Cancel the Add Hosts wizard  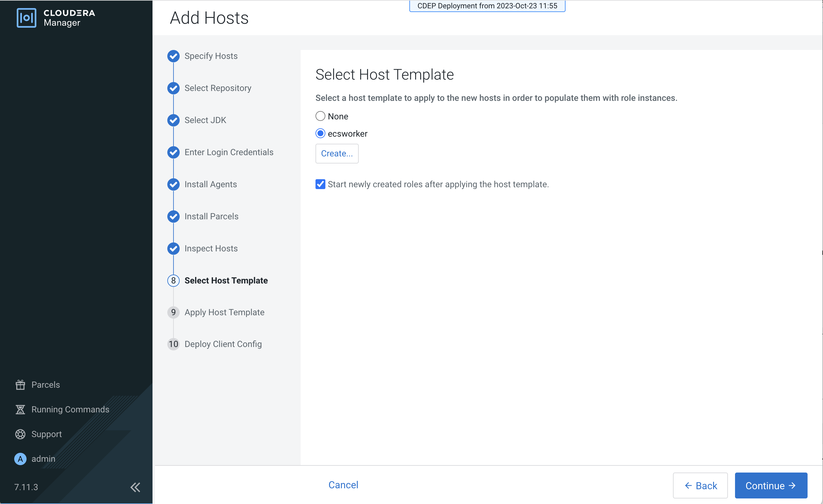tap(343, 485)
